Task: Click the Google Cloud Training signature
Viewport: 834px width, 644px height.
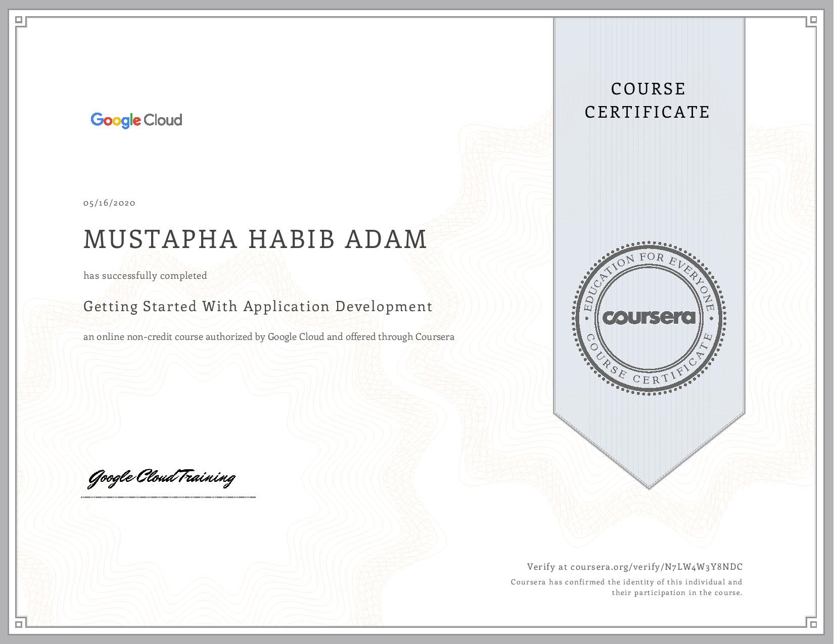Action: [x=162, y=478]
